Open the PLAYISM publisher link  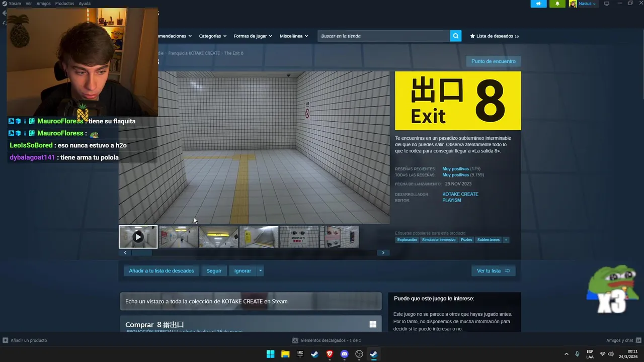point(452,200)
